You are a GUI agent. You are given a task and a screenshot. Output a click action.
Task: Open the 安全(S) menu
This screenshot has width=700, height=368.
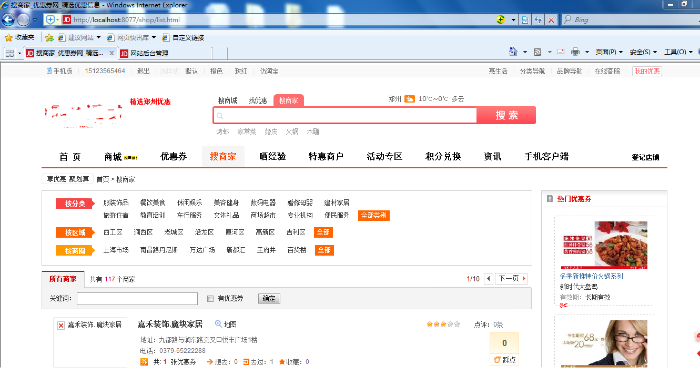click(x=643, y=52)
